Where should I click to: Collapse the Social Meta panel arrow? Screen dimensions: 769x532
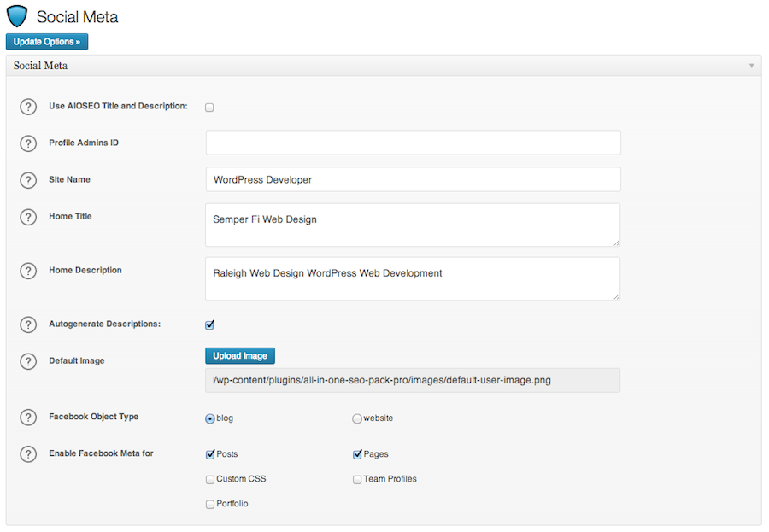[x=751, y=66]
